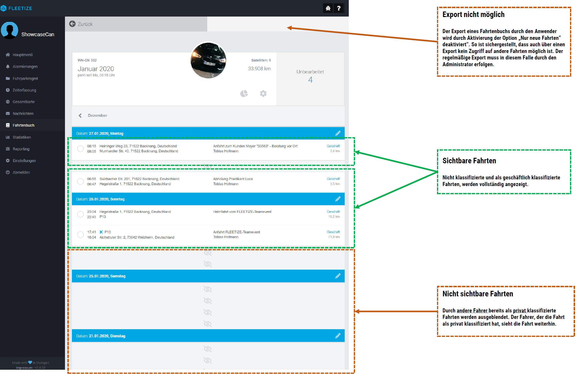Open Fuhrparkmgmt in the sidebar

(x=25, y=78)
